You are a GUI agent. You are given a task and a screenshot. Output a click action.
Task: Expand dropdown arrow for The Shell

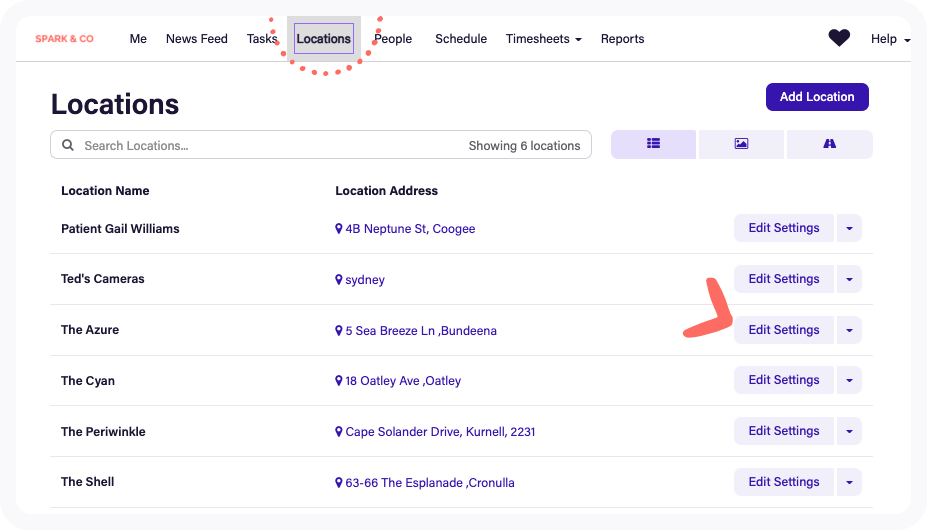coord(849,482)
